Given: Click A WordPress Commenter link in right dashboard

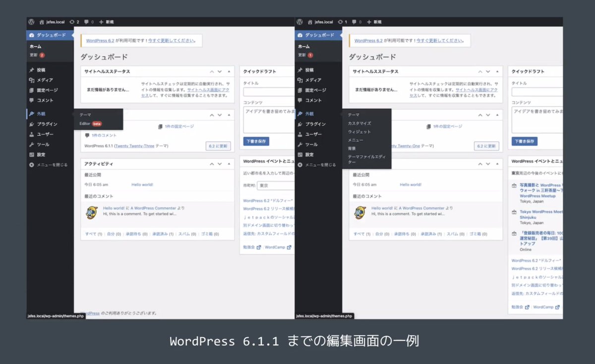Looking at the screenshot, I should (x=421, y=208).
